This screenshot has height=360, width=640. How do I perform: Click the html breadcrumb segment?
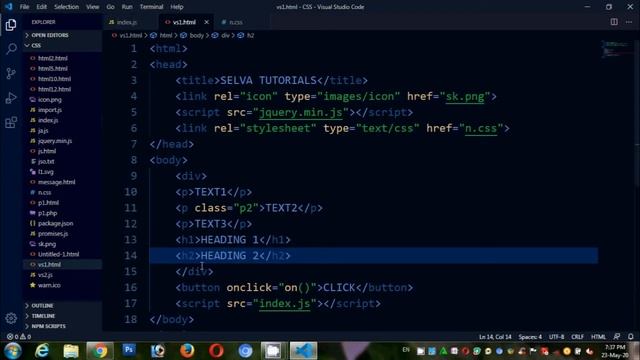tap(165, 36)
